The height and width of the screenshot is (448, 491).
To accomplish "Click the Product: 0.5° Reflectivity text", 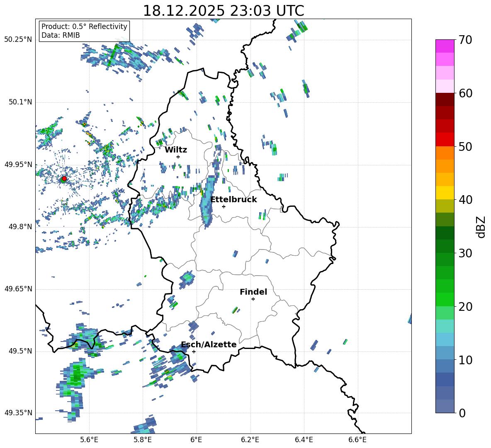I will click(x=84, y=26).
